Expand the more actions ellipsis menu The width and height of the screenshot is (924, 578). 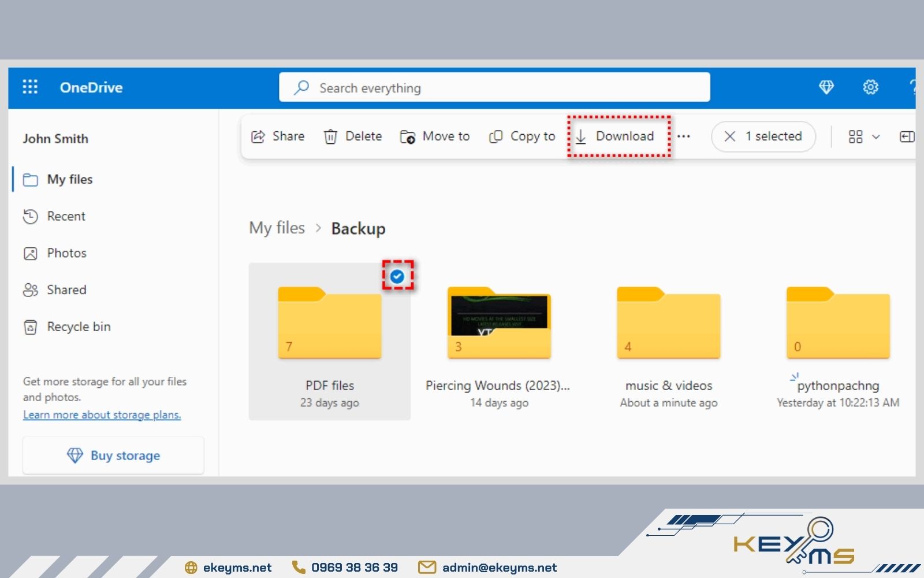point(684,136)
